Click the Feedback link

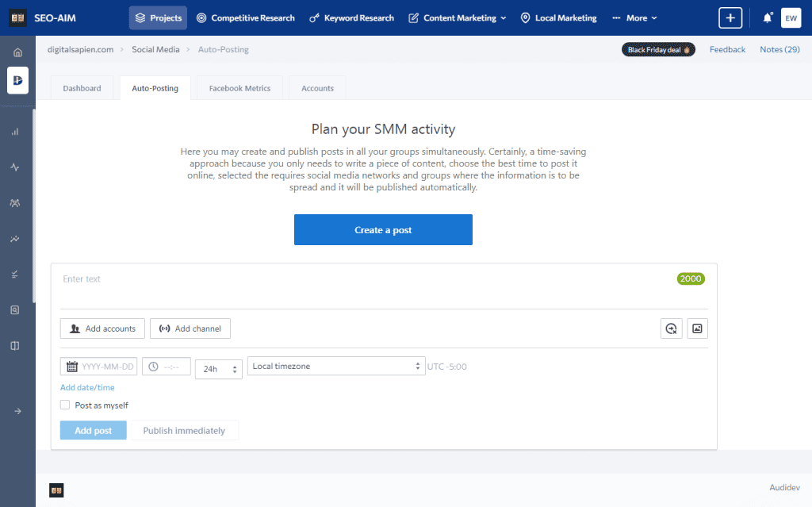coord(727,49)
